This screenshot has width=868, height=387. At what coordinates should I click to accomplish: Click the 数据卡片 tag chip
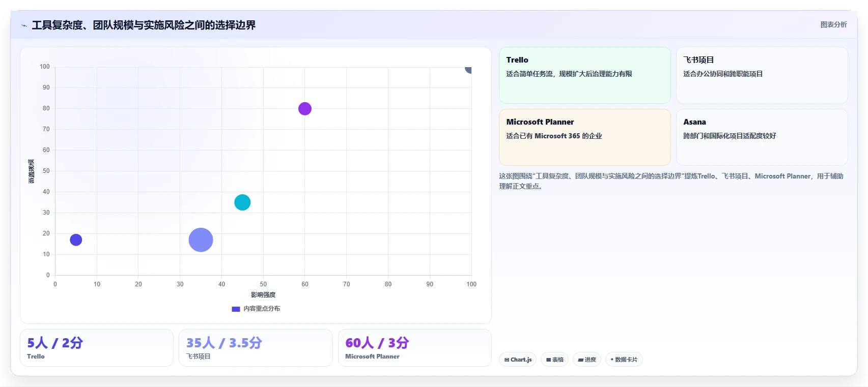(x=624, y=360)
